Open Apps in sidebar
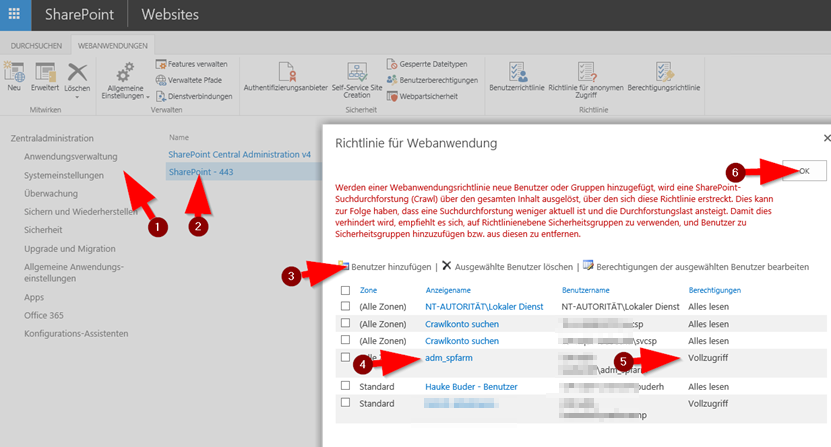The height and width of the screenshot is (447, 831). (34, 297)
